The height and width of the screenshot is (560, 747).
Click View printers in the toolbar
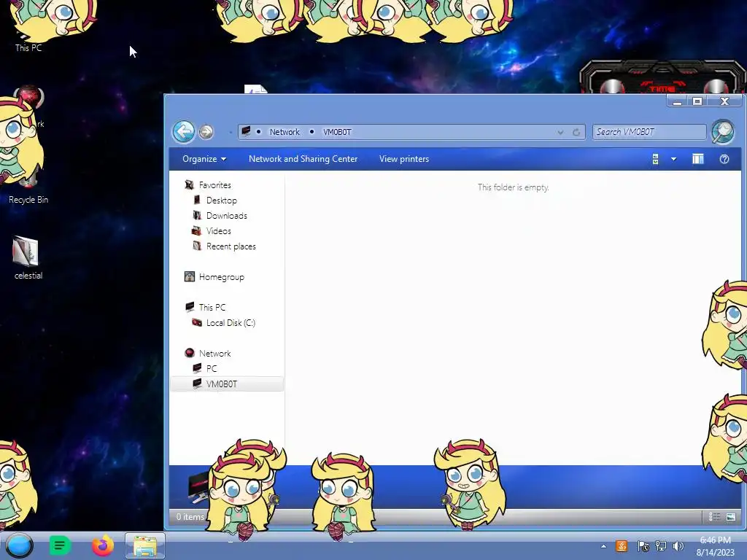[404, 159]
